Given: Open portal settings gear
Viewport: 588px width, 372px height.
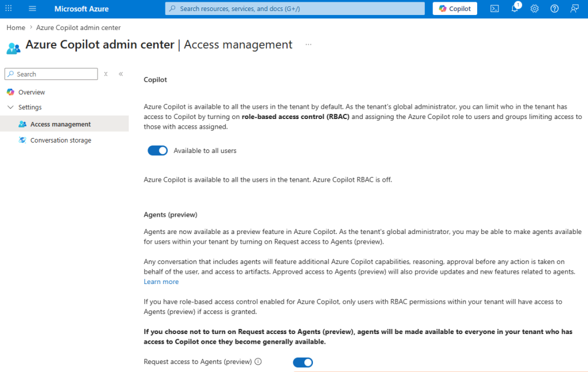Looking at the screenshot, I should pyautogui.click(x=535, y=9).
